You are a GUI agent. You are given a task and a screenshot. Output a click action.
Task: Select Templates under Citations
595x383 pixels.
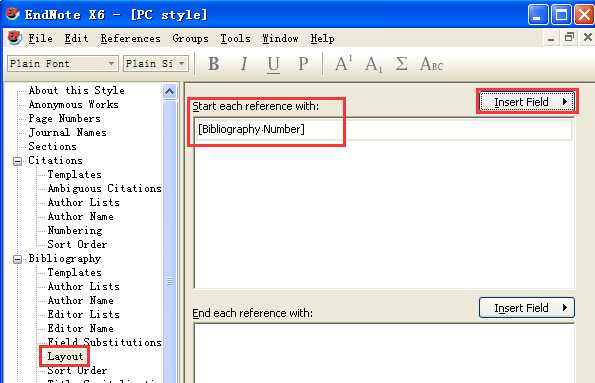(75, 175)
